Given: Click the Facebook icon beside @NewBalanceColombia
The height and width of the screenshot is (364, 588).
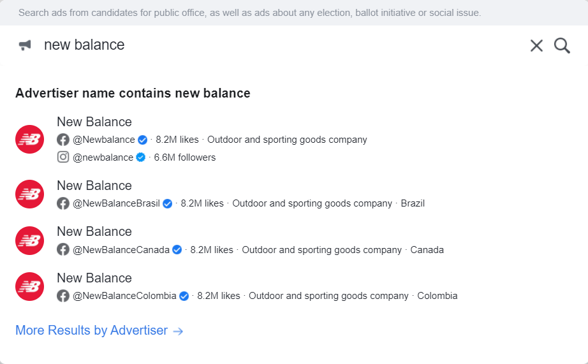Looking at the screenshot, I should coord(63,296).
